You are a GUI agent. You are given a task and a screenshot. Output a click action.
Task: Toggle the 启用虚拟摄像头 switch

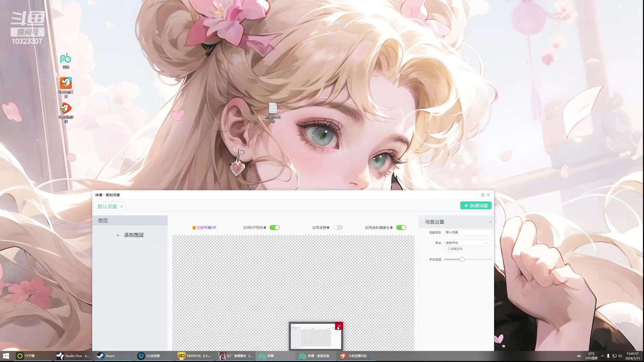pos(401,228)
